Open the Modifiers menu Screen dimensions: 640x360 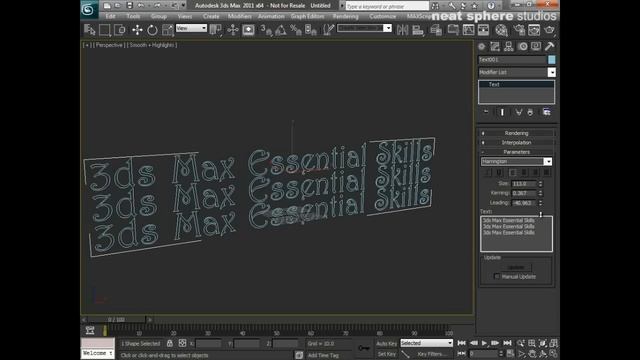(x=240, y=16)
